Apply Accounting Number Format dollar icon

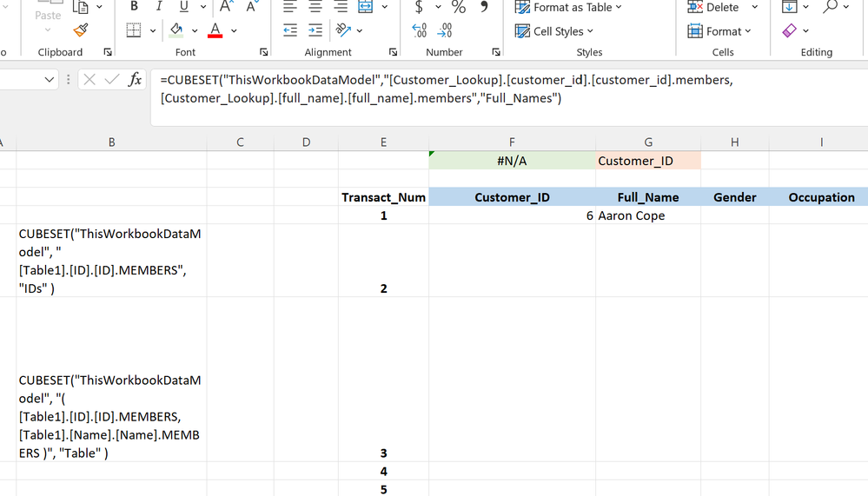419,7
